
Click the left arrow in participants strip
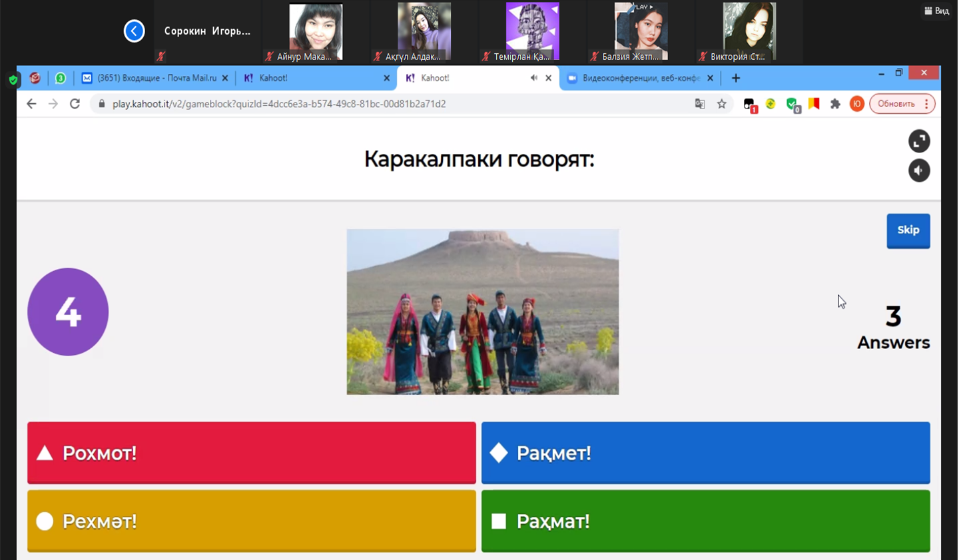(134, 31)
